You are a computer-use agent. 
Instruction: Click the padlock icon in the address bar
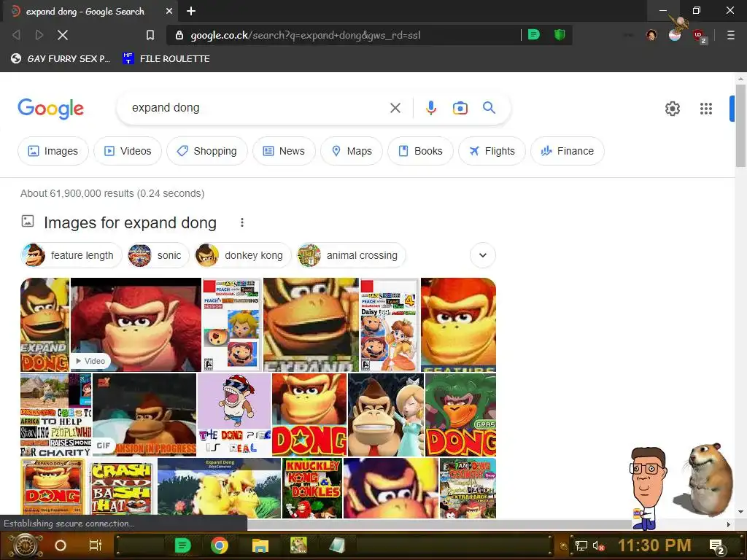click(179, 35)
